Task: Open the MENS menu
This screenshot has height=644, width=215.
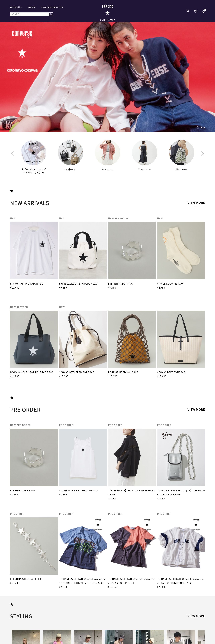Action: tap(31, 7)
